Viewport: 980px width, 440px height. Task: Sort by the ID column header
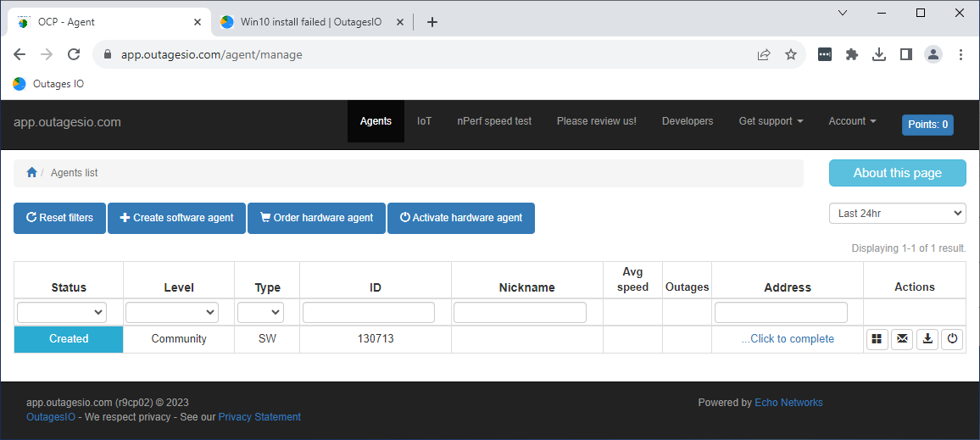(376, 287)
